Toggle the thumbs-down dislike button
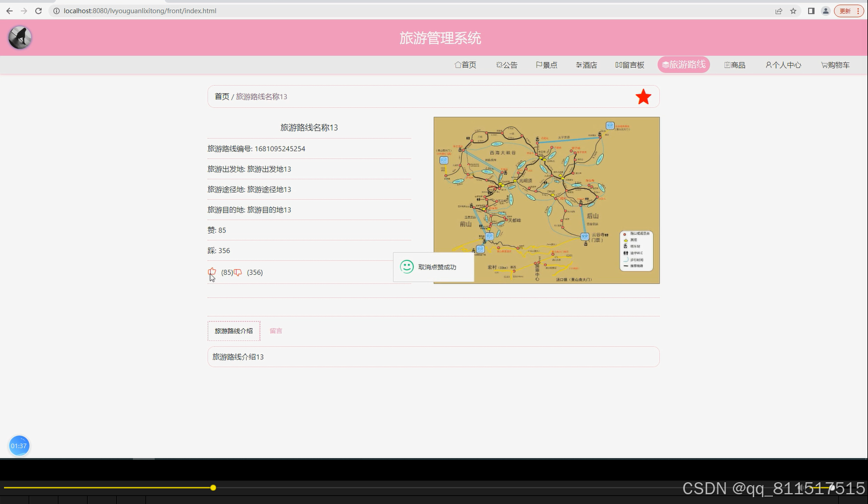Screen dimensions: 868x504 click(238, 272)
